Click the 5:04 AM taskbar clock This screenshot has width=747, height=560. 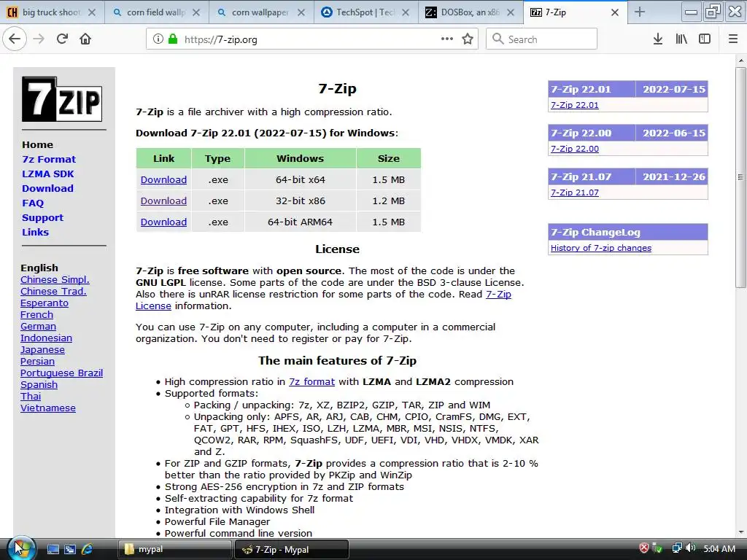point(719,548)
